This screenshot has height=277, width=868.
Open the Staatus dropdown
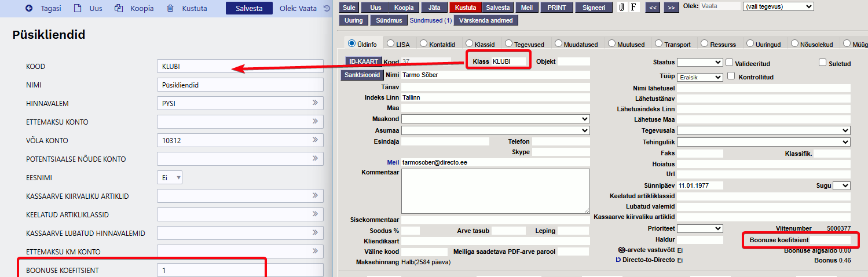(699, 62)
